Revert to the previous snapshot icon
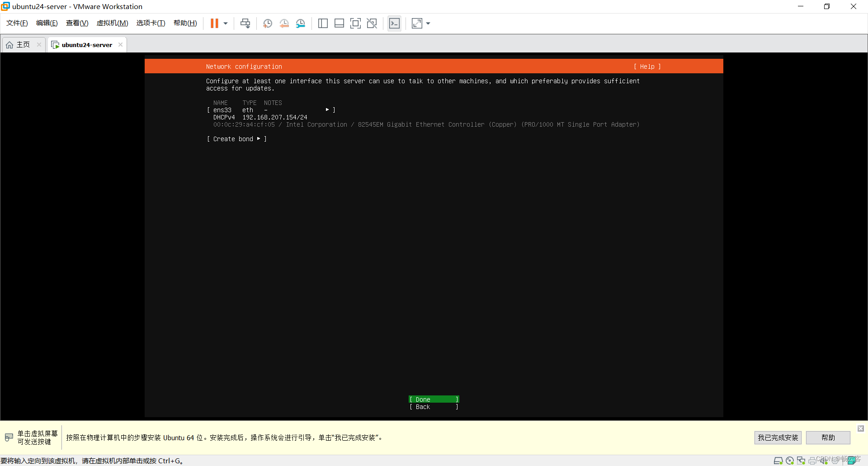This screenshot has width=868, height=466. click(284, 24)
